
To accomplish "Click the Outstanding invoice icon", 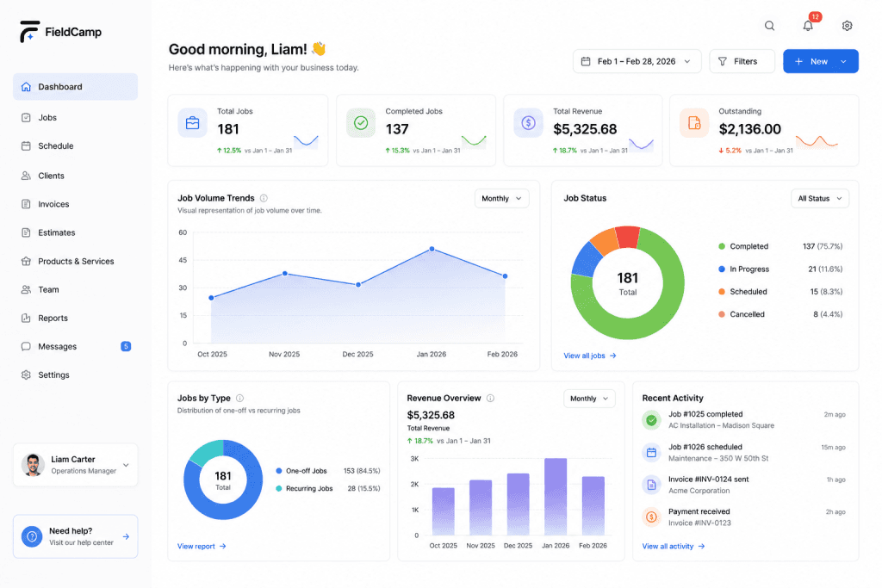I will tap(694, 122).
